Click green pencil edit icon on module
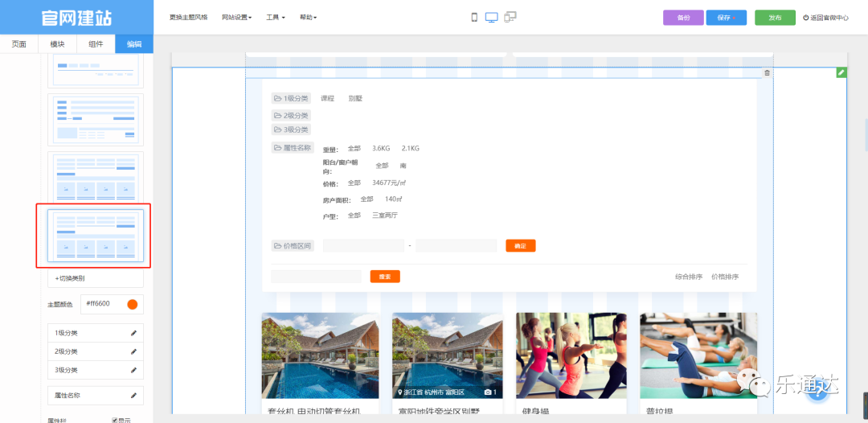Screen dimensions: 868x423 coord(841,72)
